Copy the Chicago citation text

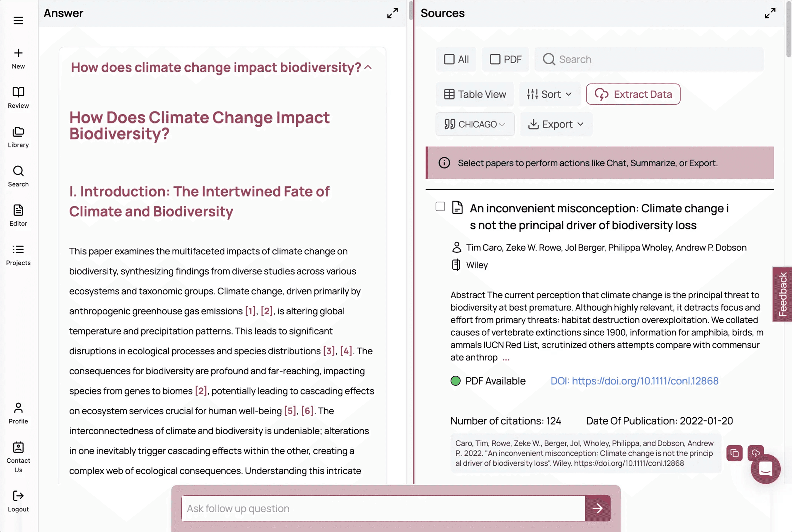[x=734, y=453]
